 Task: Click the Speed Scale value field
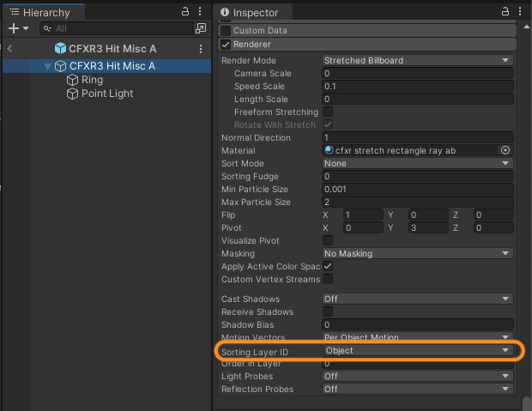(417, 86)
